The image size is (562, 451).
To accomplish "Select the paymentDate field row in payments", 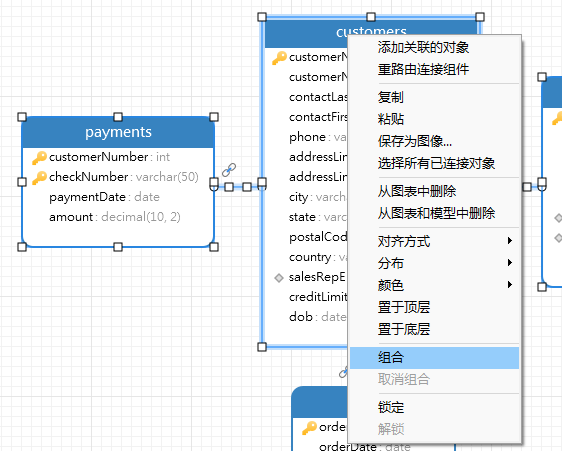I will coord(118,197).
